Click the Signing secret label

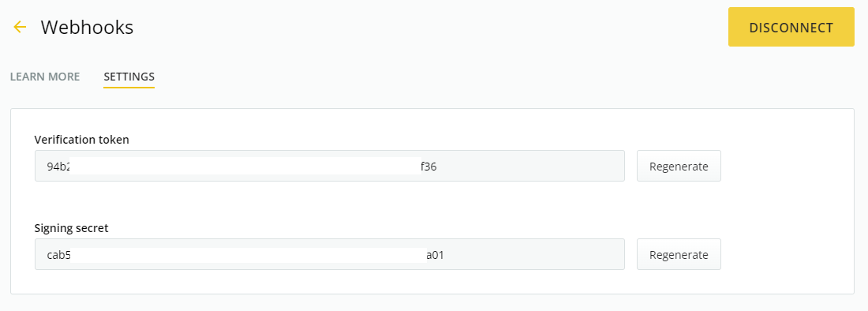coord(71,228)
